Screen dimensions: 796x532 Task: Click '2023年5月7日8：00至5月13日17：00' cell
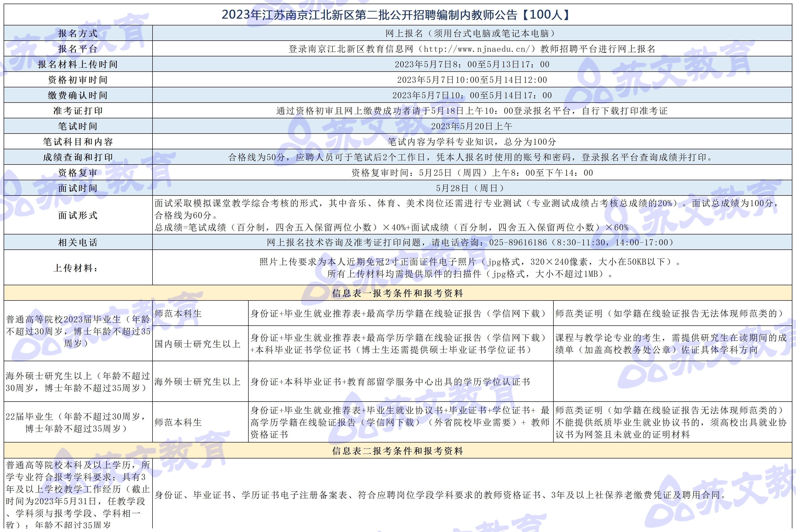(x=472, y=64)
